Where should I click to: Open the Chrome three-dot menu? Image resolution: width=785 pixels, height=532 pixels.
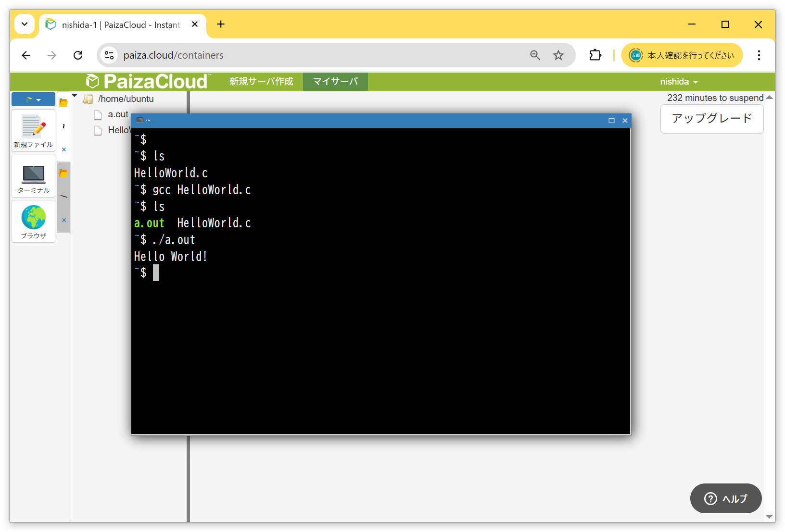click(x=759, y=55)
